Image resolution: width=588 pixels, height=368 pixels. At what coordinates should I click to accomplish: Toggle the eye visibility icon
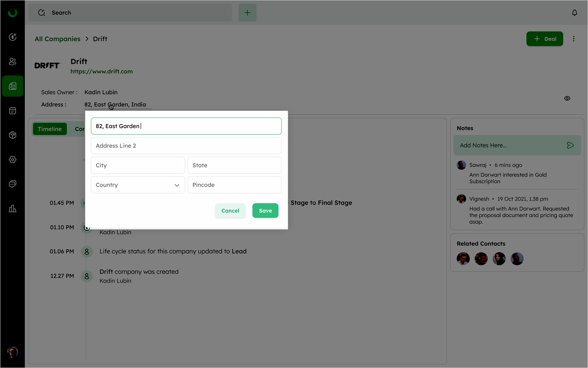[567, 98]
